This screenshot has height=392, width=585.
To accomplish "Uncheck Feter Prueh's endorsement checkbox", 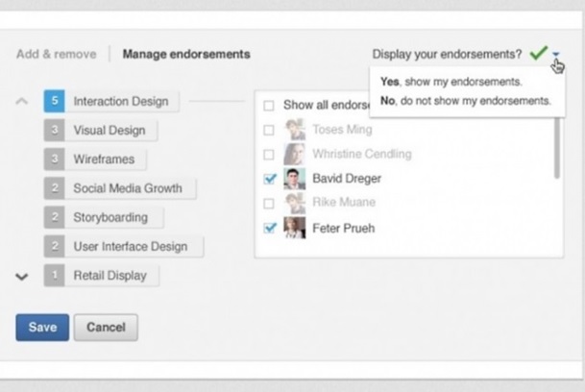I will tap(269, 229).
